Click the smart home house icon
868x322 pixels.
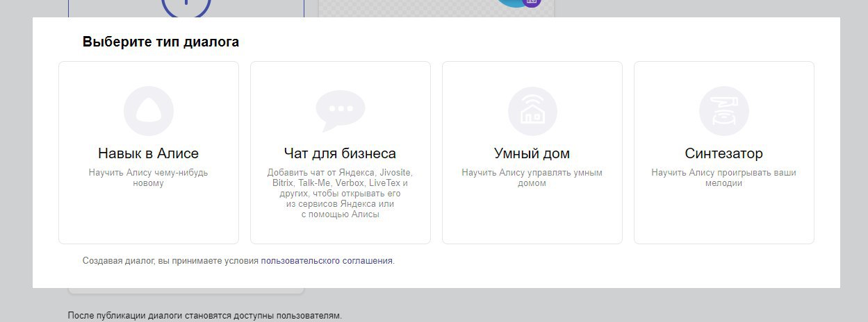coord(532,111)
